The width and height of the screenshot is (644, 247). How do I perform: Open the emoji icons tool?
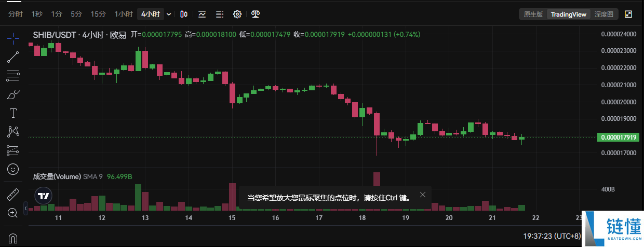click(x=13, y=169)
